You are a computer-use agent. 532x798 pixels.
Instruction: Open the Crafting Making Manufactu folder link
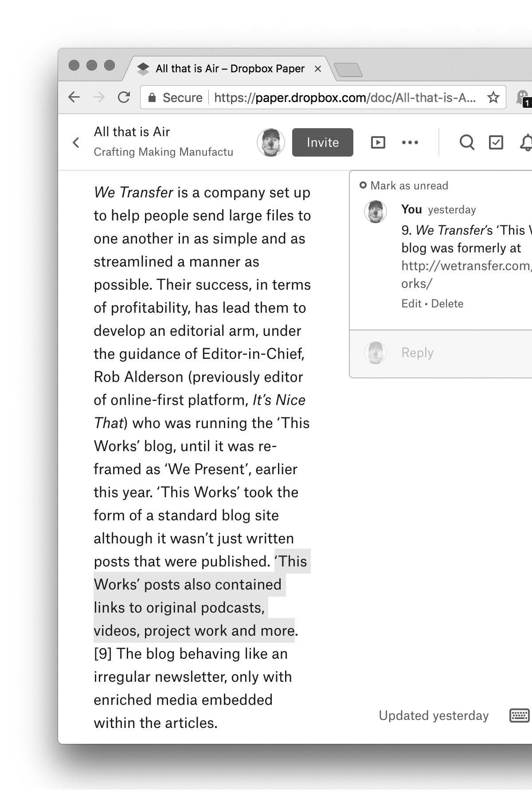click(164, 152)
